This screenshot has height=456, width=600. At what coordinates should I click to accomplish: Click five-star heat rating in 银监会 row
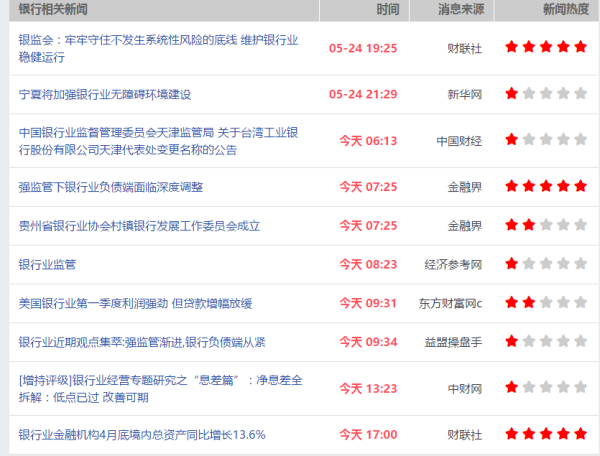click(546, 47)
